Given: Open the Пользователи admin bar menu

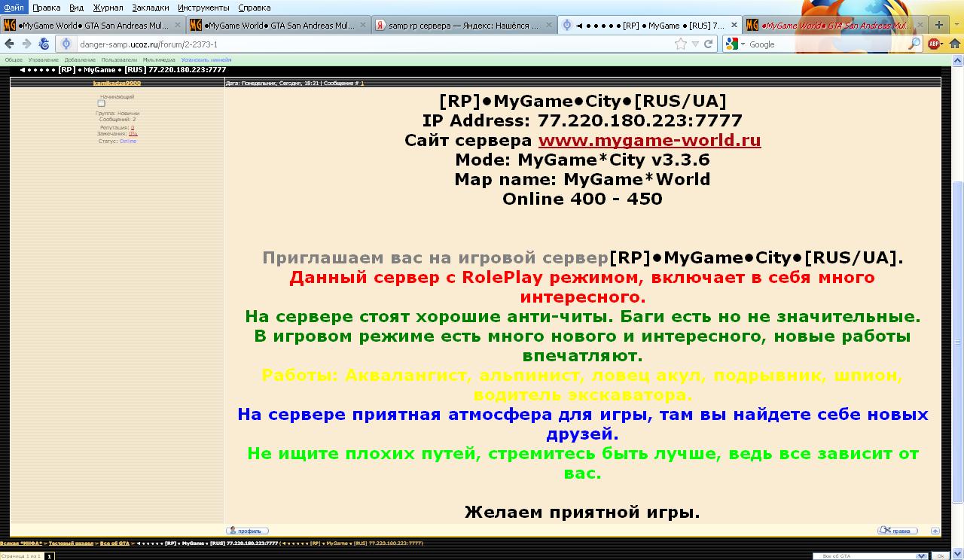Looking at the screenshot, I should coord(119,59).
